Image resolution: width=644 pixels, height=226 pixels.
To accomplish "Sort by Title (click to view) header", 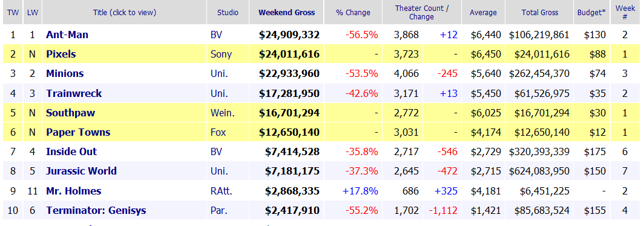I will pos(125,12).
